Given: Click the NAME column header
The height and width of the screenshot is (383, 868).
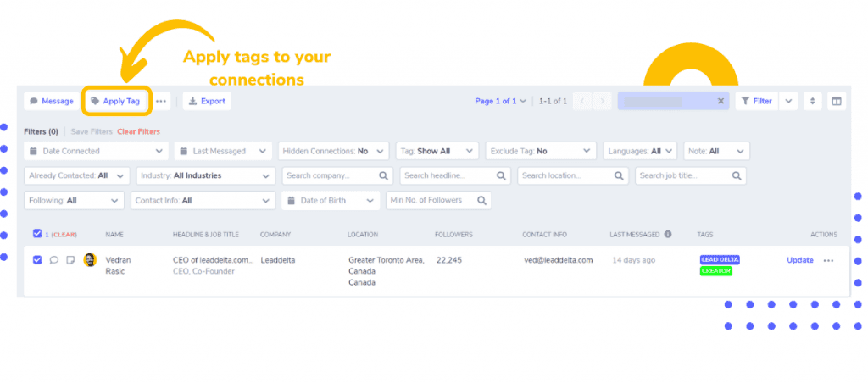Looking at the screenshot, I should tap(114, 235).
